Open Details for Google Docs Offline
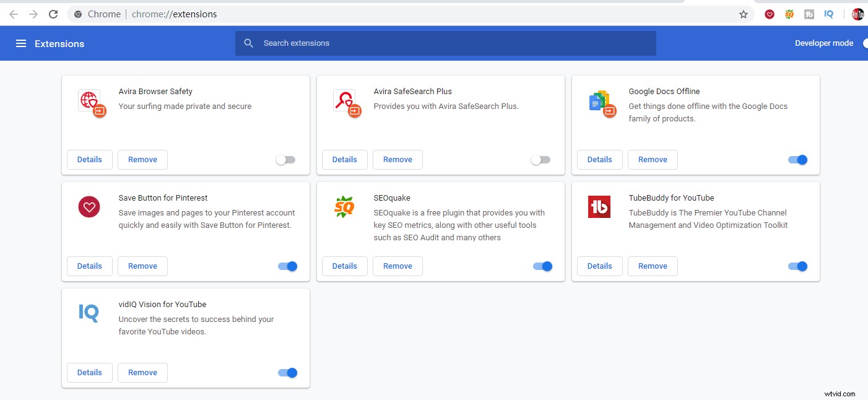 pyautogui.click(x=599, y=159)
